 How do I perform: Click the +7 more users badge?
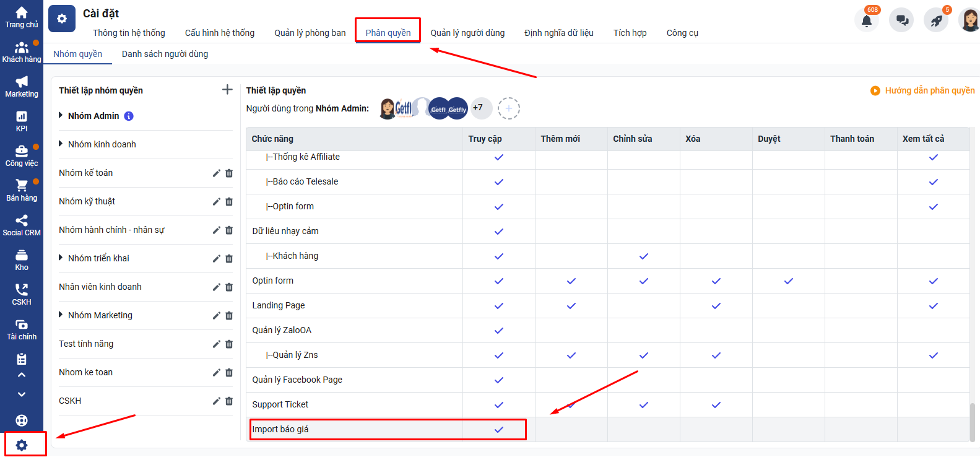pos(479,108)
